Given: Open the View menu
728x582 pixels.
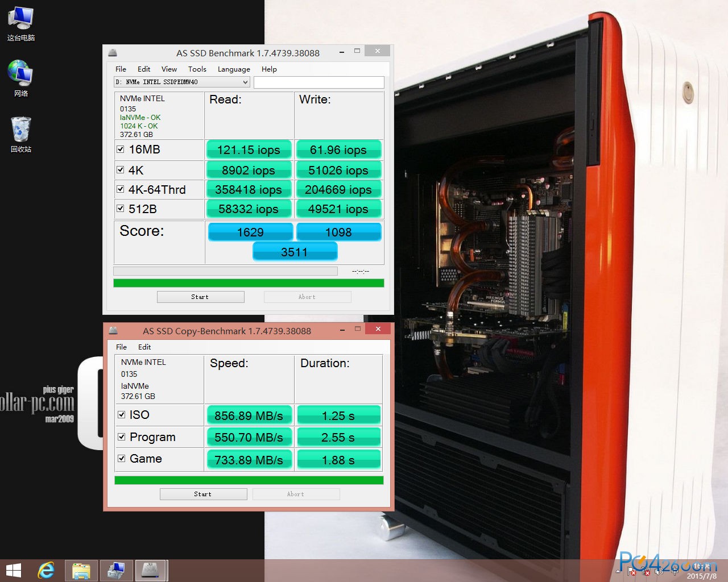Looking at the screenshot, I should (169, 69).
